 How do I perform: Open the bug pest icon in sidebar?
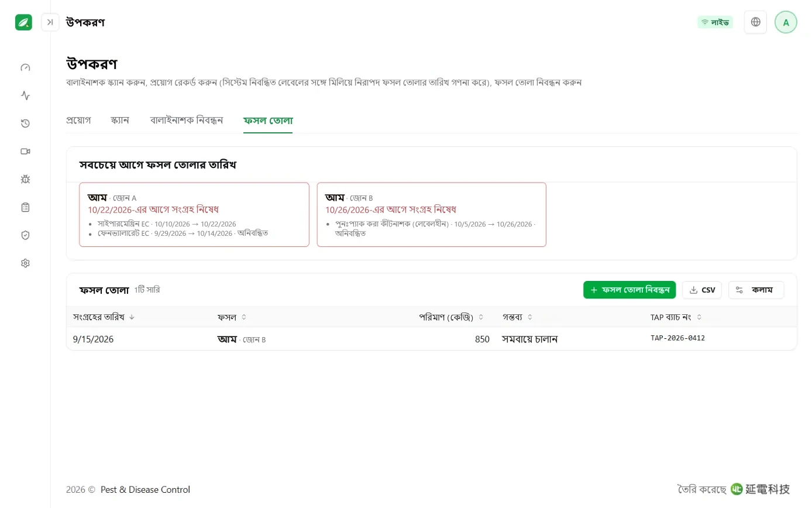(x=25, y=179)
